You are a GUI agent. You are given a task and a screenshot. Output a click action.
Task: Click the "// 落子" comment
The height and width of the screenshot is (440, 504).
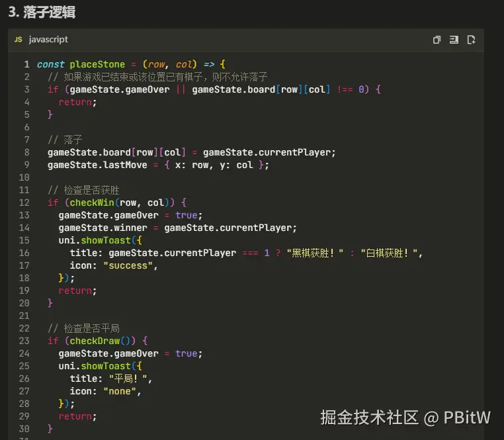[65, 140]
